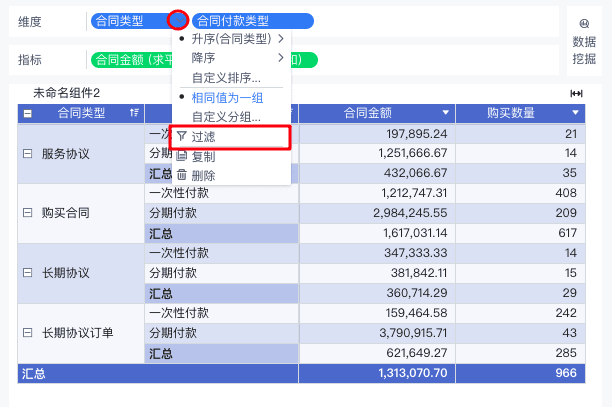Click the 删除 trash icon in menu
This screenshot has height=407, width=612.
(x=181, y=175)
